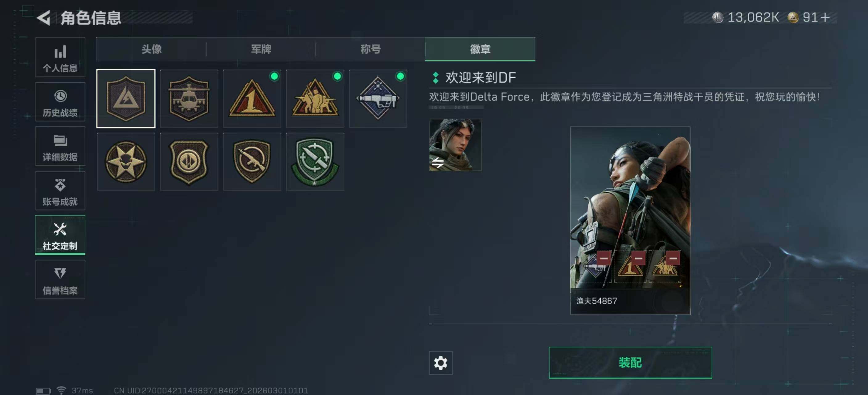Click the 装配 equip button

pos(630,363)
